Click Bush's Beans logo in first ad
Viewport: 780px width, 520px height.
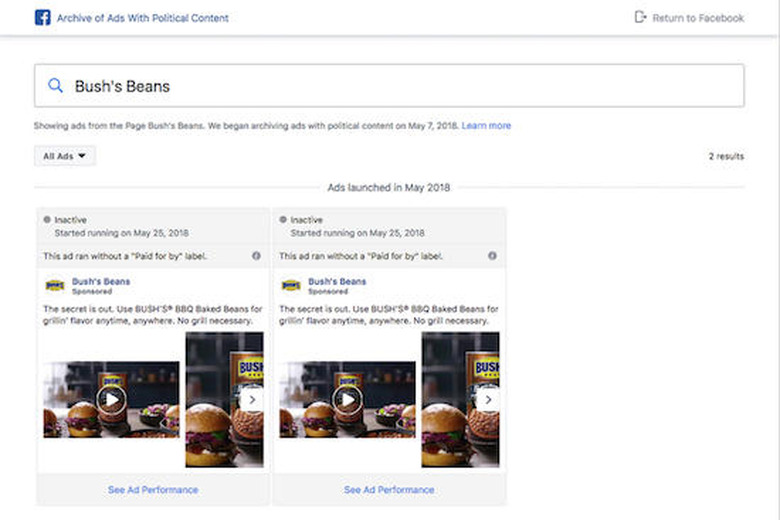pos(55,286)
